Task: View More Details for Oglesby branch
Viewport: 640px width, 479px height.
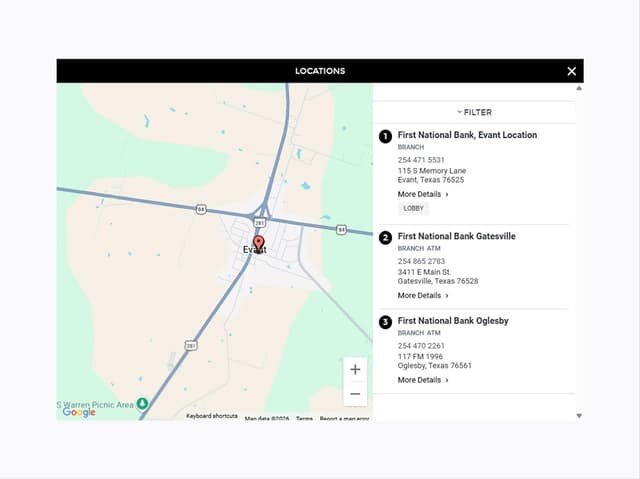Action: 423,380
